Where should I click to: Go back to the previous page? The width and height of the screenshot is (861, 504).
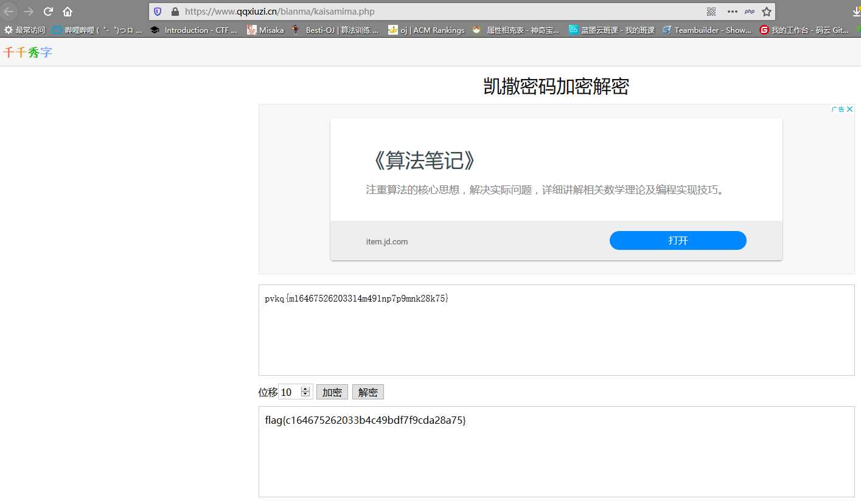(x=9, y=11)
